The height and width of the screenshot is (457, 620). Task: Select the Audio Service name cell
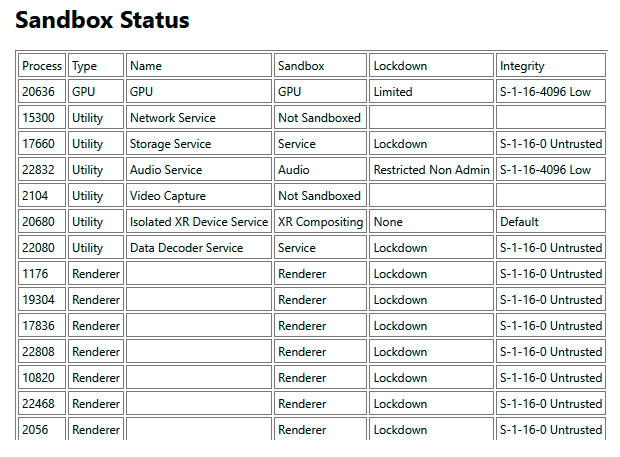tap(166, 170)
